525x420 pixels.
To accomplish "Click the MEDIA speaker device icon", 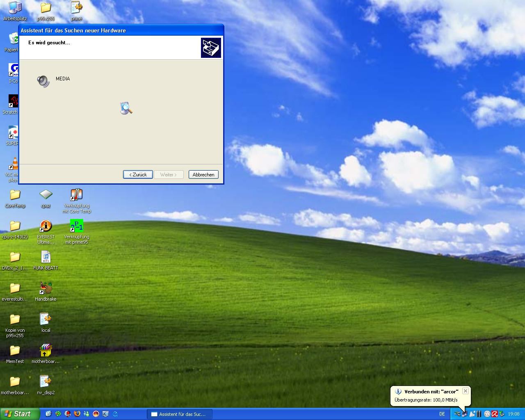I will pos(43,81).
